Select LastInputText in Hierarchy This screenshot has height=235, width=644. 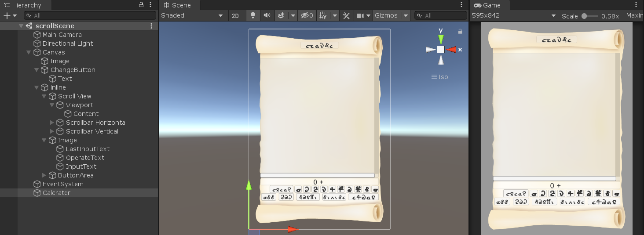88,149
